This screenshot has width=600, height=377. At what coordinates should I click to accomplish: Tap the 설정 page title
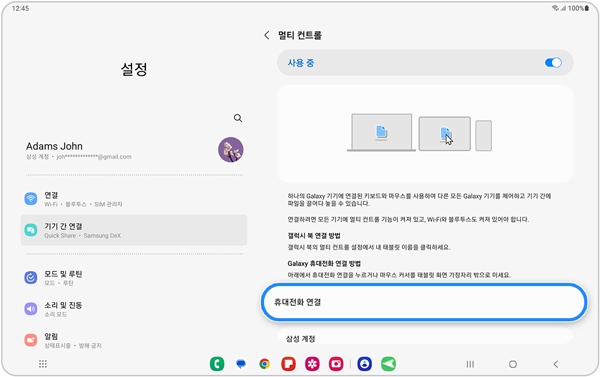pyautogui.click(x=134, y=69)
